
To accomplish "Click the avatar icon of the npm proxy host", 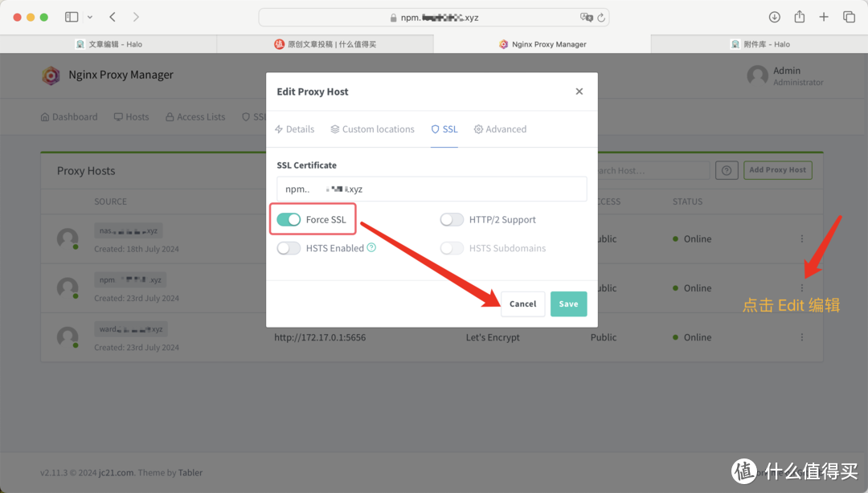I will click(x=67, y=287).
